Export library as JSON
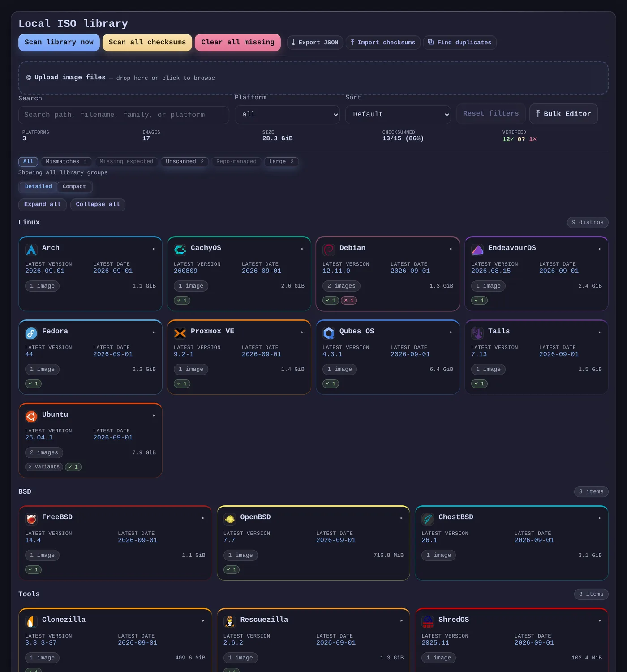The width and height of the screenshot is (627, 672). point(315,43)
